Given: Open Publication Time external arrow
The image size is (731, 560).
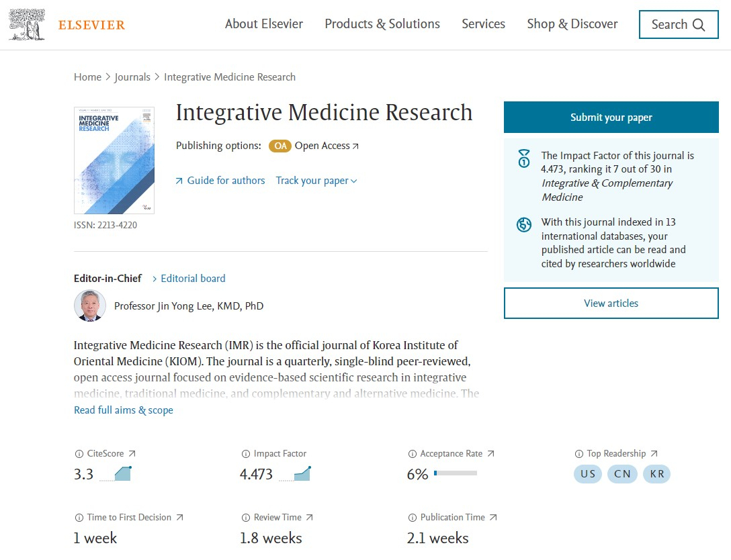Looking at the screenshot, I should 493,517.
